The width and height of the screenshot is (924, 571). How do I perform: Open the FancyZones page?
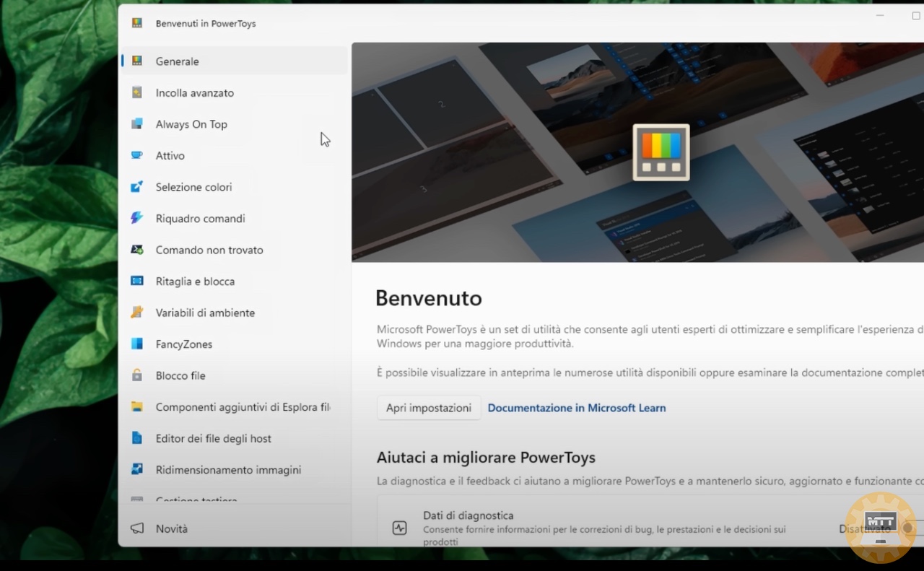[x=235, y=344]
